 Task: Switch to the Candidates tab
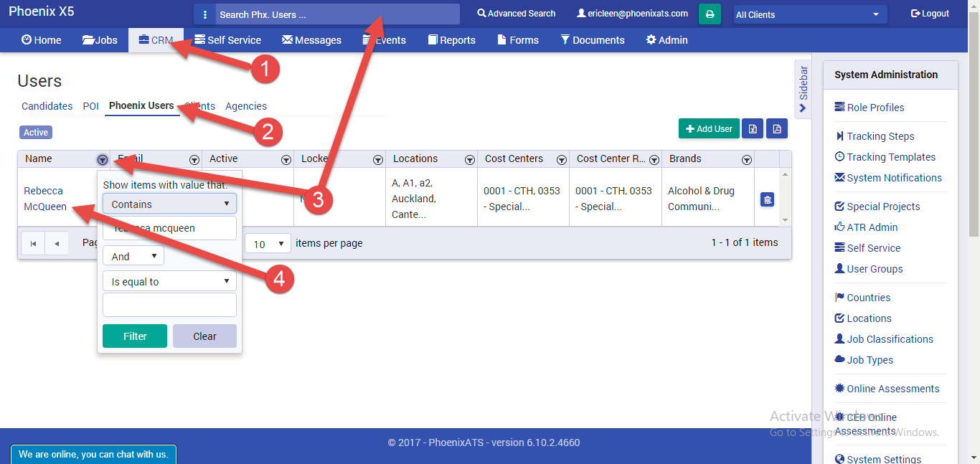point(47,106)
